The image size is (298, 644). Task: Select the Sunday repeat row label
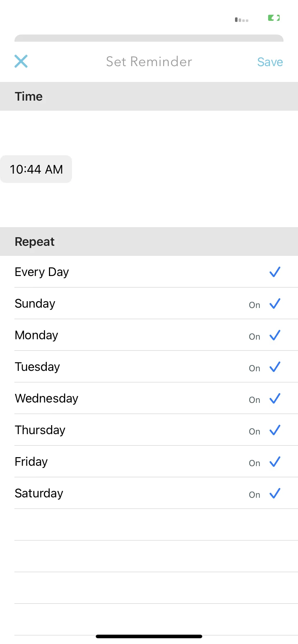pyautogui.click(x=35, y=304)
